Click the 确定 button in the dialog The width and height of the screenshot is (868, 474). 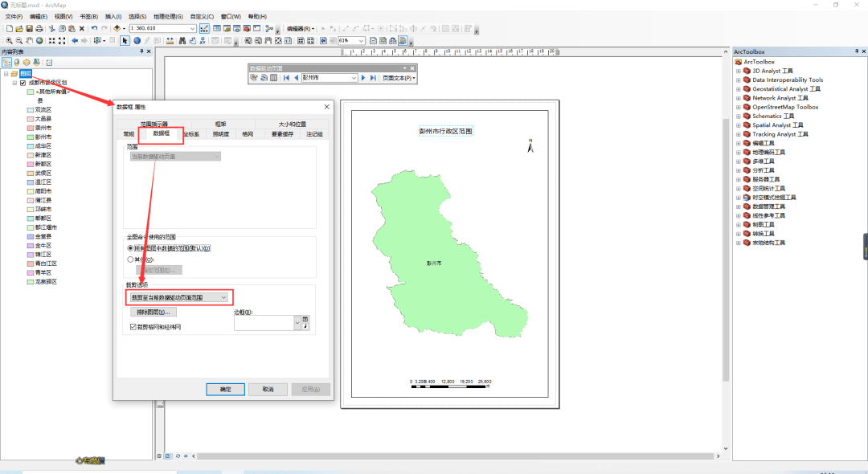(x=225, y=389)
